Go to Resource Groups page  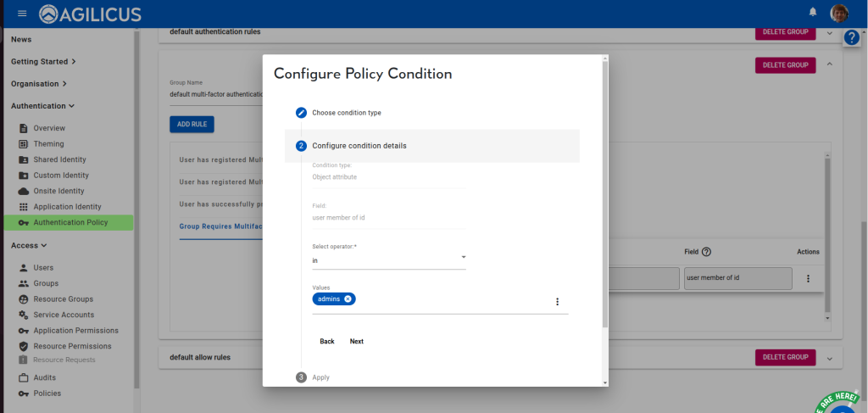pyautogui.click(x=63, y=299)
